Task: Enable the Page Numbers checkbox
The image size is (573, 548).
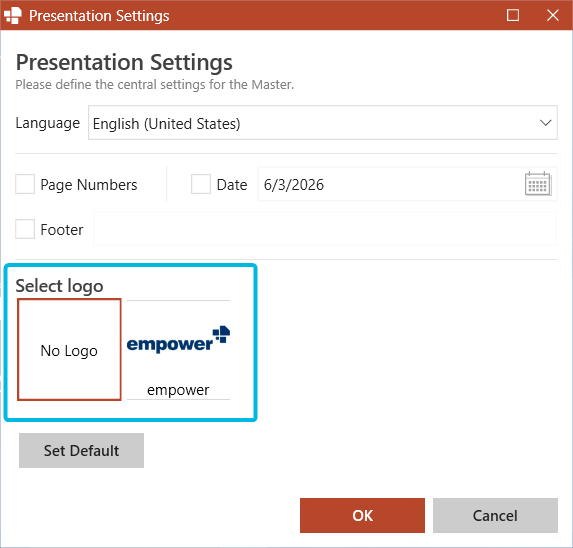Action: (25, 184)
